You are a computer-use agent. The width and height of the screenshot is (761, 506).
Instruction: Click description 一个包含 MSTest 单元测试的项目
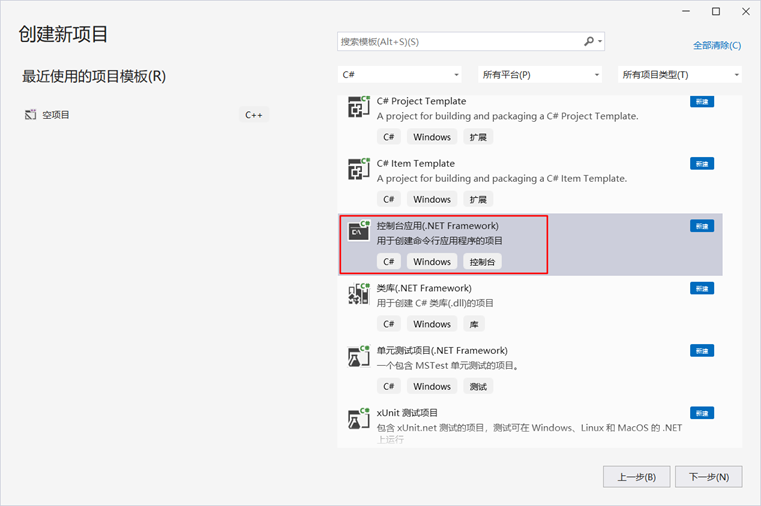click(447, 366)
